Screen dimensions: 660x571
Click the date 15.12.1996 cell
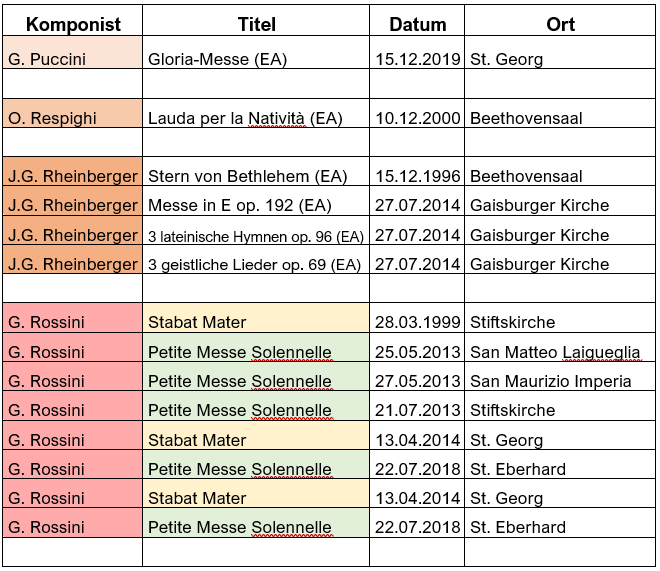(417, 172)
